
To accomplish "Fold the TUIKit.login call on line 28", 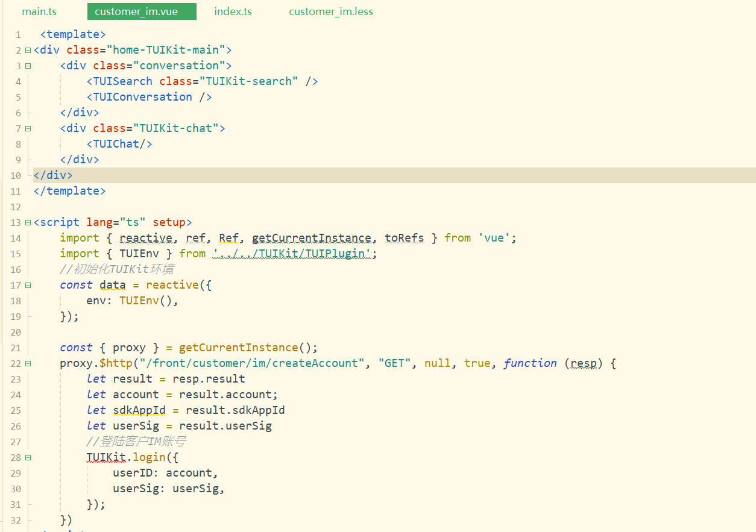I will (x=28, y=457).
